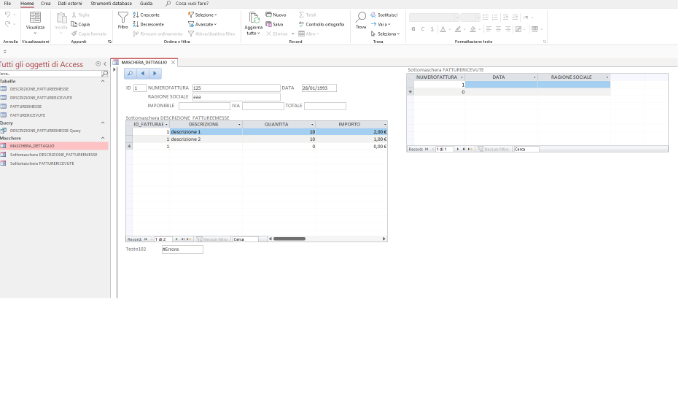Save the record with Salva
The width and height of the screenshot is (700, 394).
tap(275, 24)
